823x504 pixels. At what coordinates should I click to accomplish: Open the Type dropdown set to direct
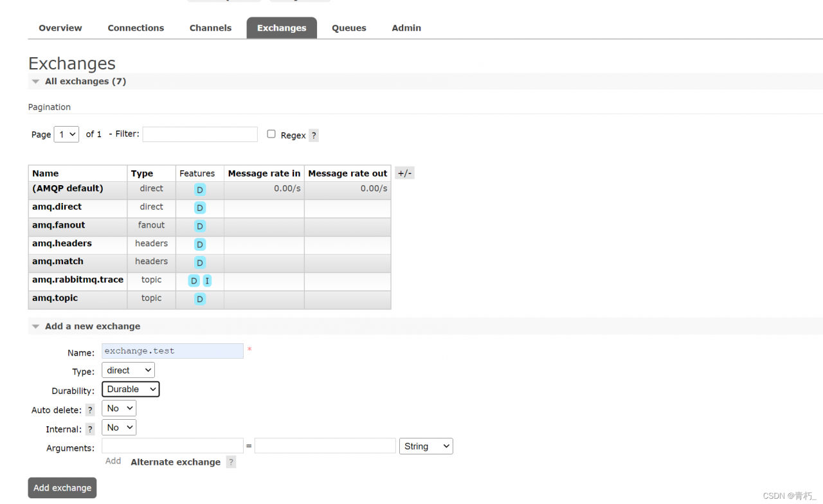tap(128, 370)
